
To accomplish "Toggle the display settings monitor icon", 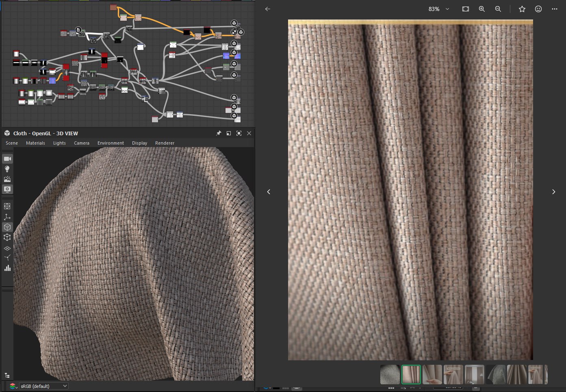I will (7, 189).
